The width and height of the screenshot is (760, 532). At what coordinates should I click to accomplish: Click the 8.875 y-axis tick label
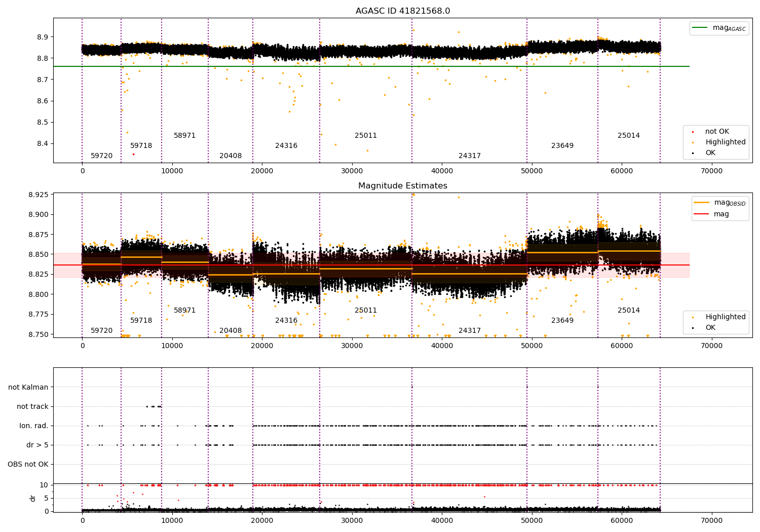pos(39,235)
